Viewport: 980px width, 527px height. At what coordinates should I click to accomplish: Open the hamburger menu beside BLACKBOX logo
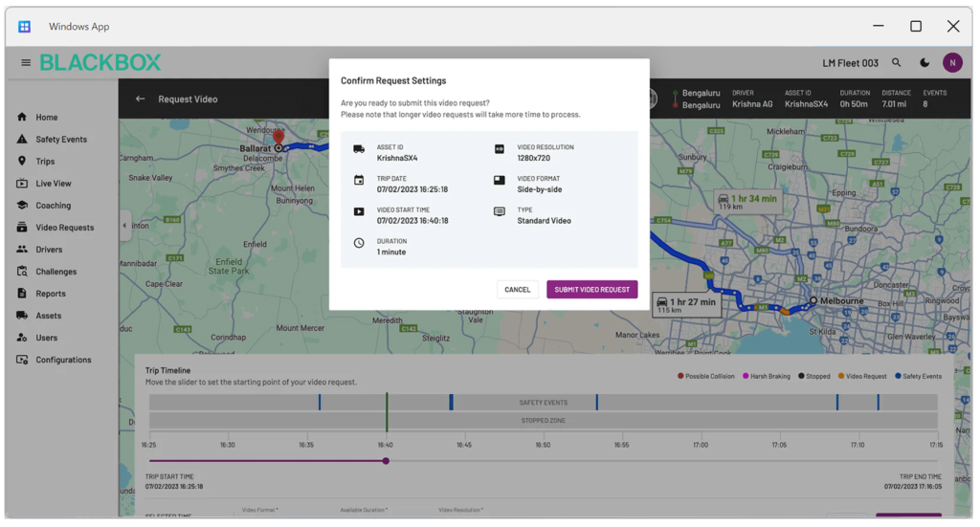click(x=26, y=62)
